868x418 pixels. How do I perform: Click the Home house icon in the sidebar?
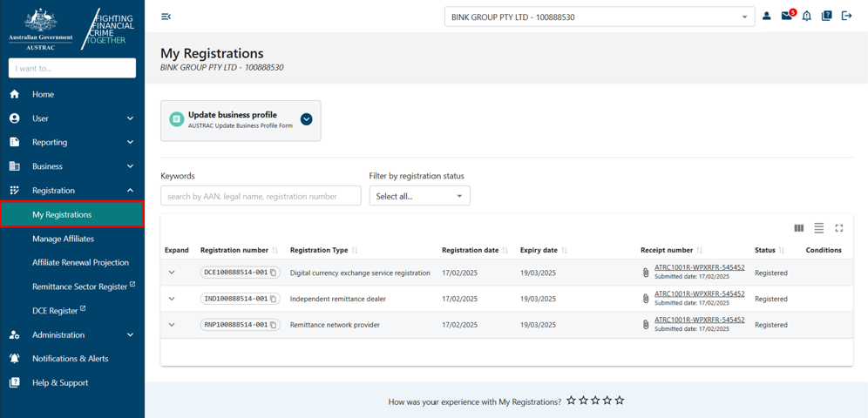point(15,95)
